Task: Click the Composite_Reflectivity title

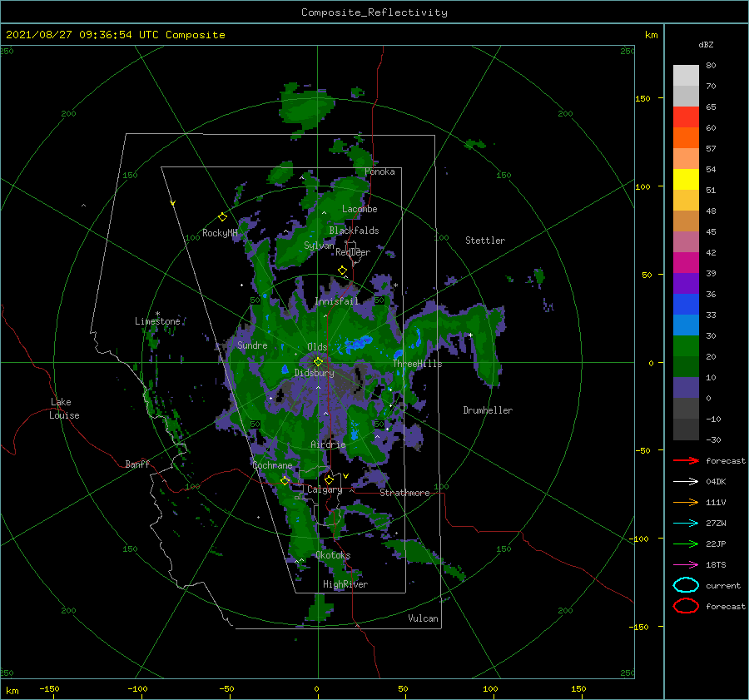Action: click(374, 12)
